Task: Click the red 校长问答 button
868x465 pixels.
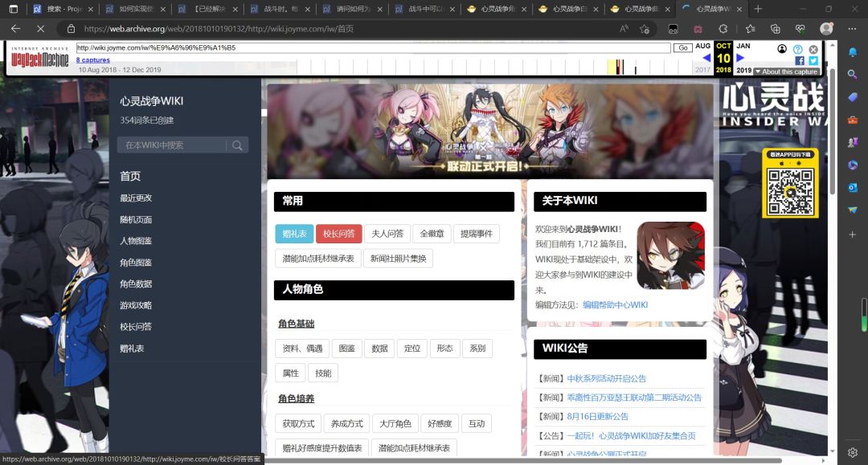Action: click(339, 234)
